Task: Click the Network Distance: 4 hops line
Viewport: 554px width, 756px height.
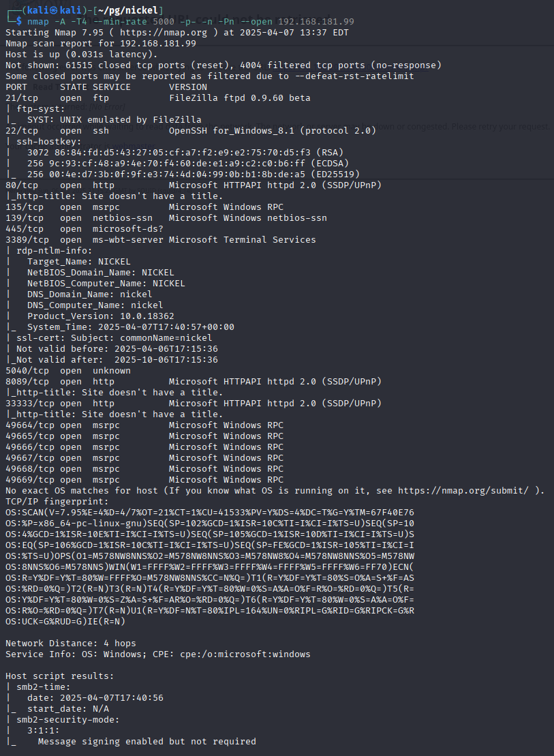Action: coord(71,643)
